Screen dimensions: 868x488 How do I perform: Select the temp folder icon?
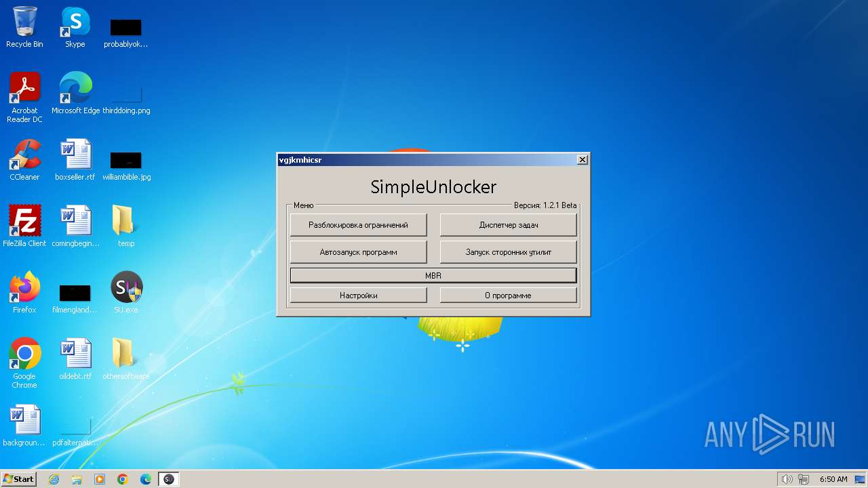click(x=126, y=226)
